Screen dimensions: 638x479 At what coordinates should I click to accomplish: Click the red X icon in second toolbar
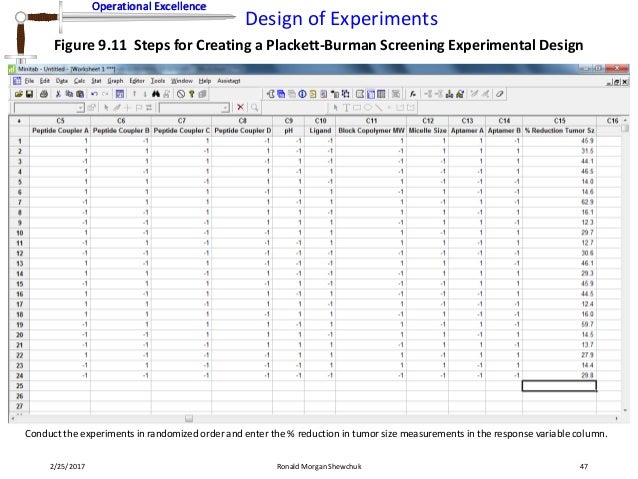point(241,106)
